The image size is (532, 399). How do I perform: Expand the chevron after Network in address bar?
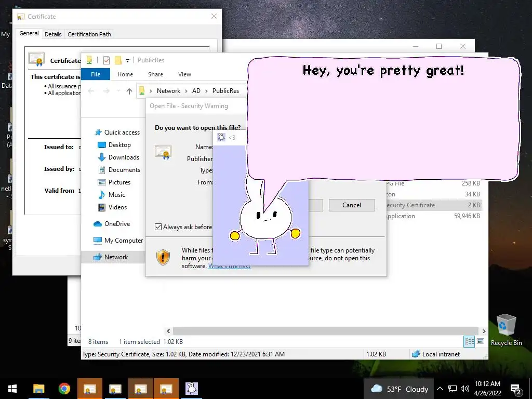point(187,91)
